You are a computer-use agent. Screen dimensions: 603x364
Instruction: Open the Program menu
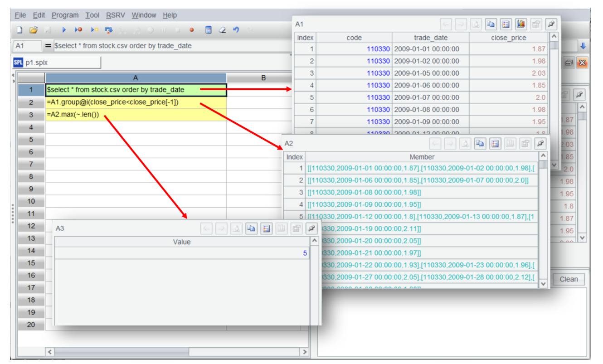coord(65,15)
